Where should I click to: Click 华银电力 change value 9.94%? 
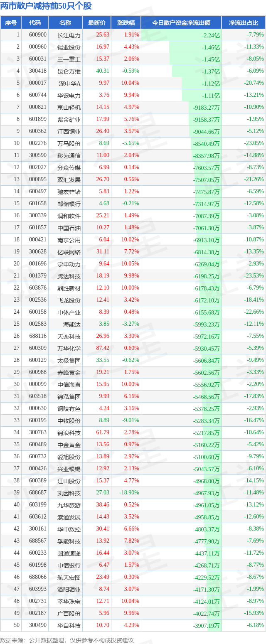[x=131, y=95]
